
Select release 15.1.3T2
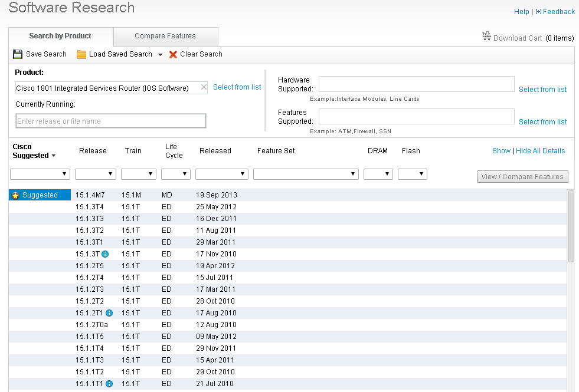287,230
